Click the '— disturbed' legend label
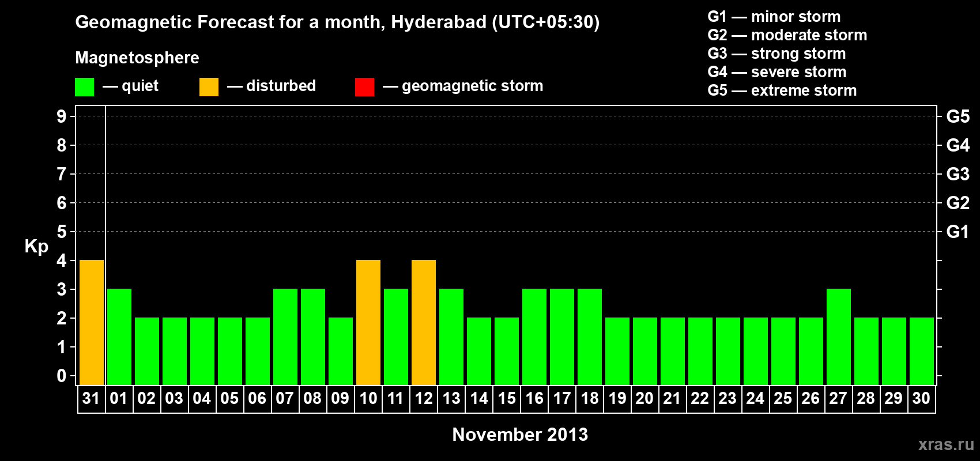This screenshot has width=980, height=461. pyautogui.click(x=272, y=86)
